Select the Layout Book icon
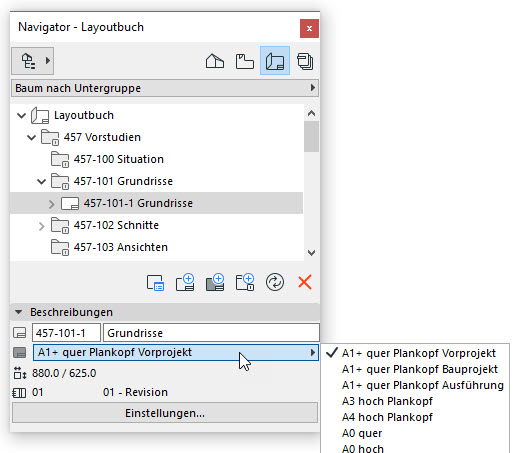The image size is (514, 453). 275,61
